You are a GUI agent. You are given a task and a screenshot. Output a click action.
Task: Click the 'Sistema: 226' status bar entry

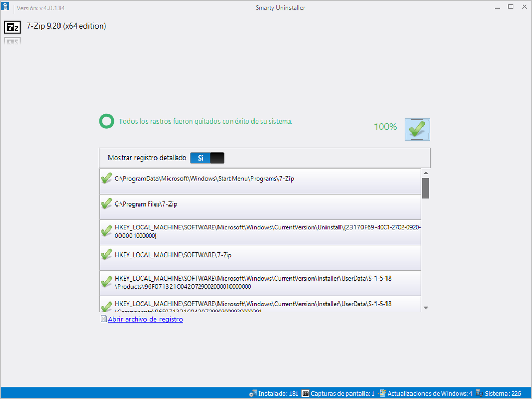pos(502,394)
